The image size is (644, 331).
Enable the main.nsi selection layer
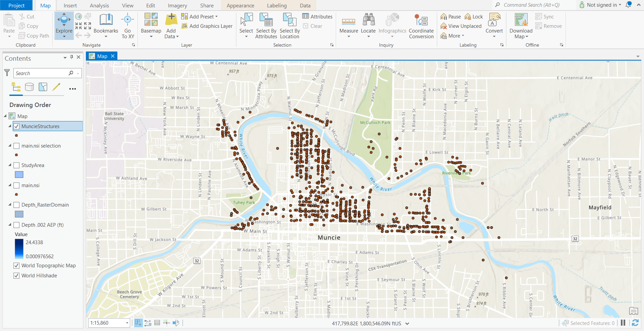pos(16,146)
